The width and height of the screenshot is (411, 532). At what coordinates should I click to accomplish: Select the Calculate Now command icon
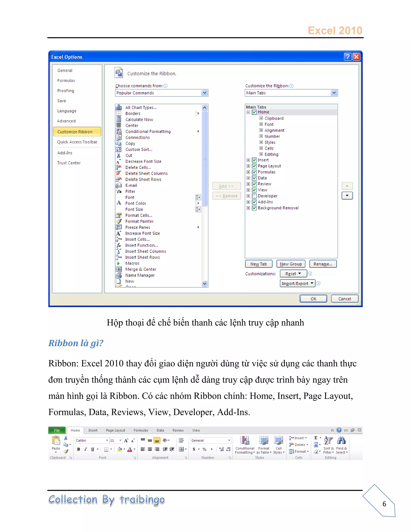click(x=119, y=119)
